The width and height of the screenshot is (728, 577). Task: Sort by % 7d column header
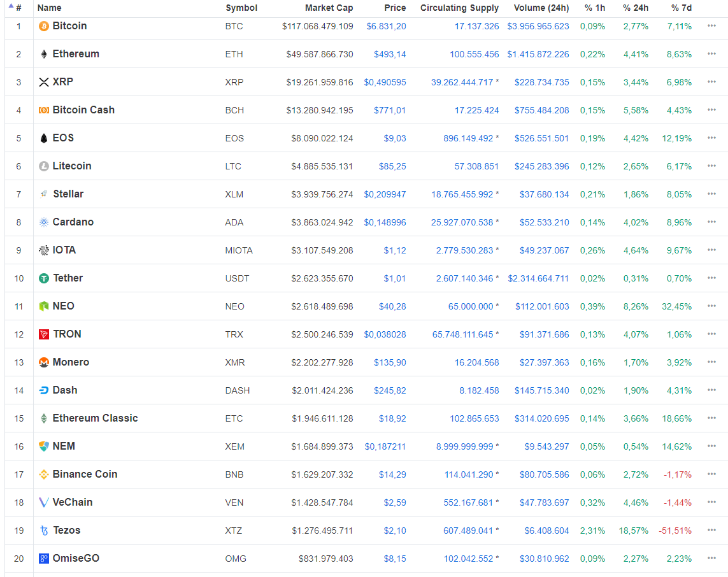pyautogui.click(x=682, y=8)
